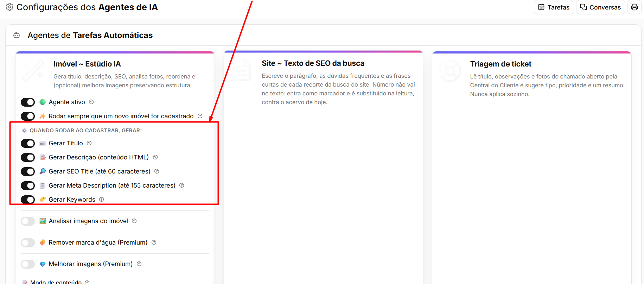644x284 pixels.
Task: Click the robot icon beside Agentes de Tarefas Automáticas
Action: click(17, 35)
